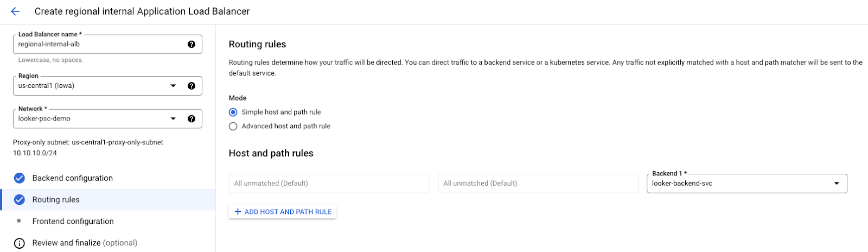Viewport: 868px width, 252px height.
Task: Click help icon next to Region field
Action: (x=192, y=86)
